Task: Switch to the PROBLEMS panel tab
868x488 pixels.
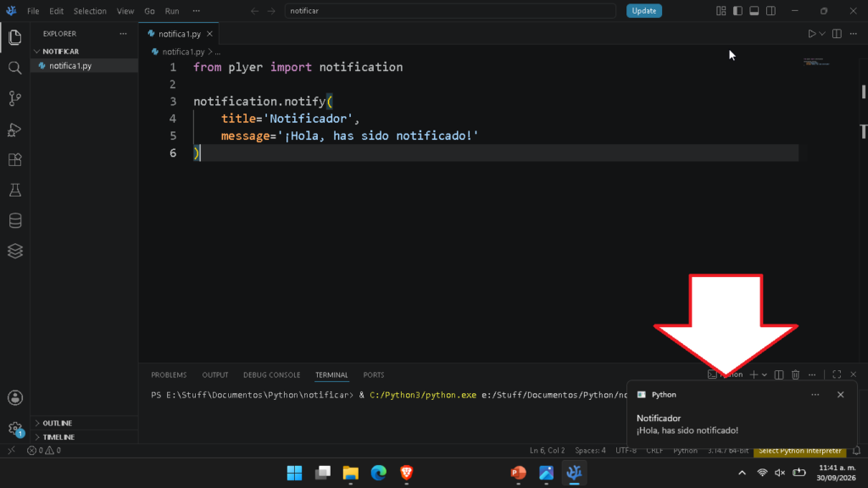Action: (x=169, y=374)
